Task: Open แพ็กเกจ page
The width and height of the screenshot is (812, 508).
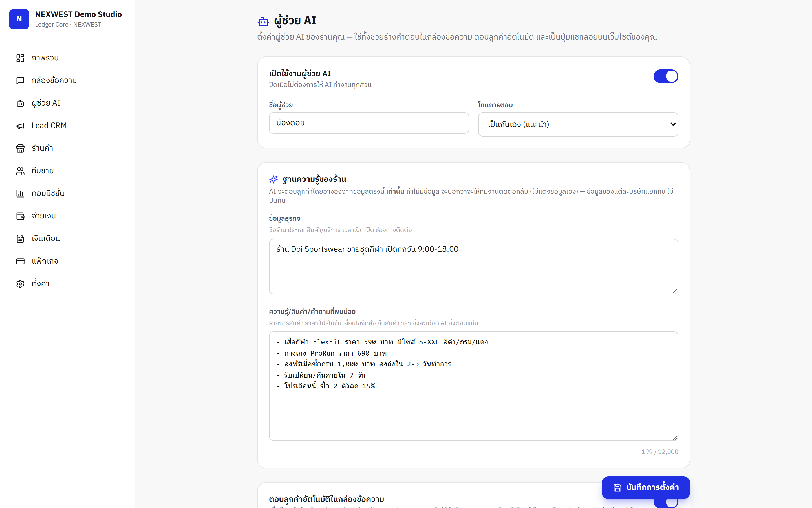Action: click(x=67, y=261)
